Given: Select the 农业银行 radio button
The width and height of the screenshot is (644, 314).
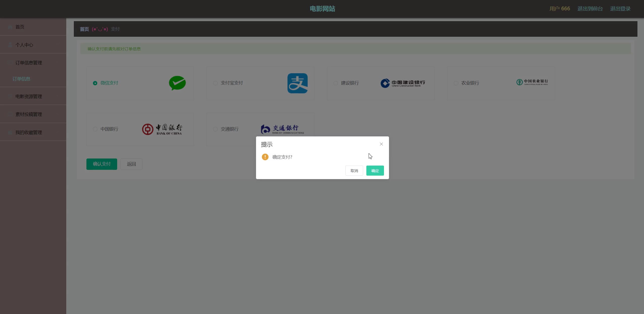Looking at the screenshot, I should click(456, 83).
